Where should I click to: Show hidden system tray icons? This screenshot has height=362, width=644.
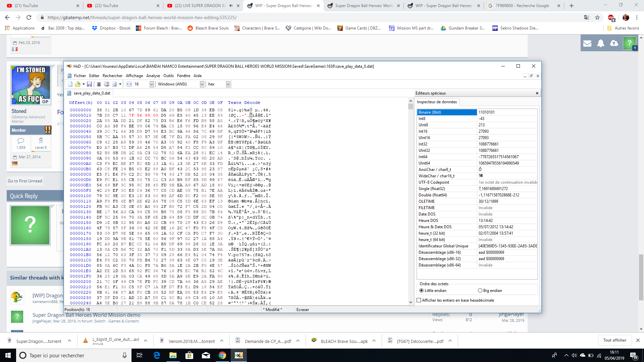click(566, 355)
